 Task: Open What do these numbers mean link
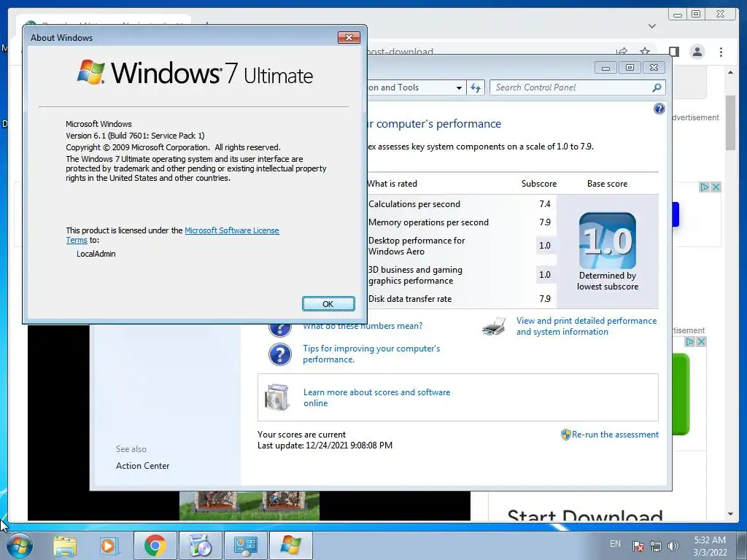pyautogui.click(x=363, y=326)
